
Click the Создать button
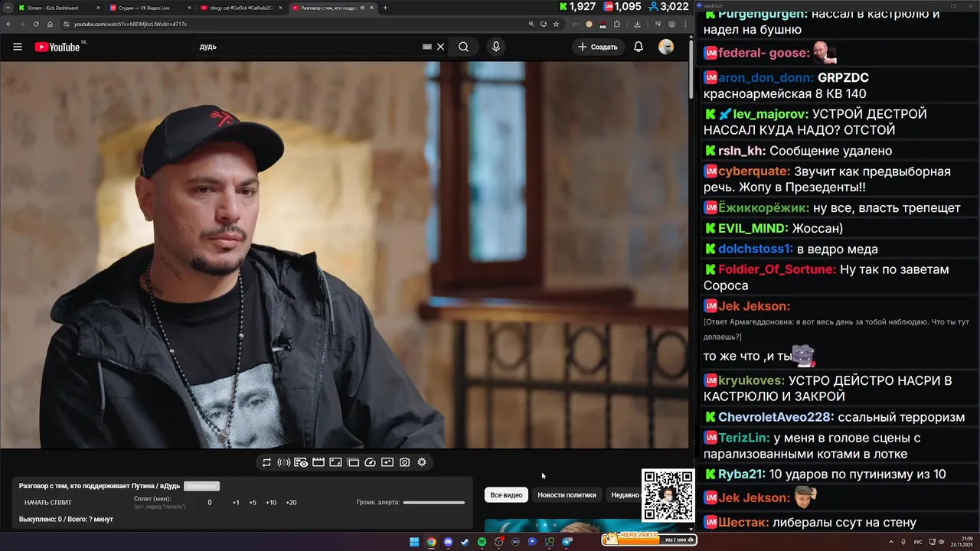597,47
